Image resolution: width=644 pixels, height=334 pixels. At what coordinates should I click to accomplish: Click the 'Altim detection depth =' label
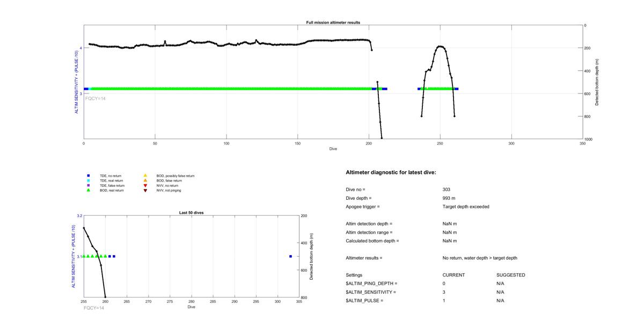(369, 224)
